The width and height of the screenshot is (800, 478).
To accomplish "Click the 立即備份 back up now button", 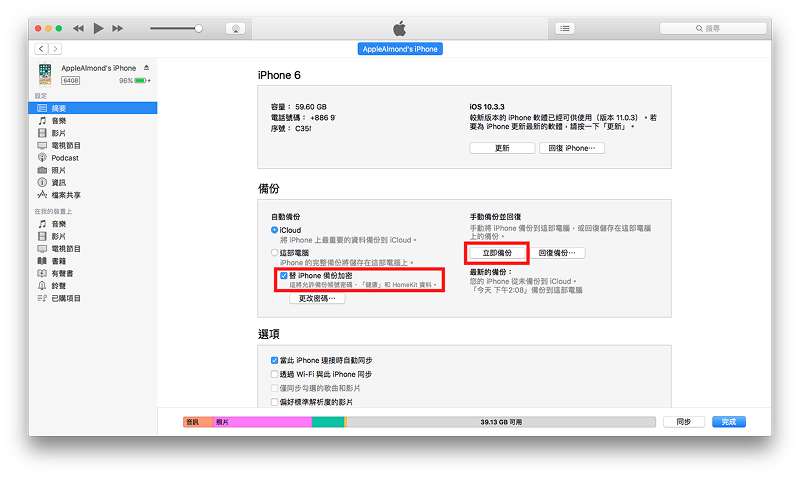I will (497, 253).
